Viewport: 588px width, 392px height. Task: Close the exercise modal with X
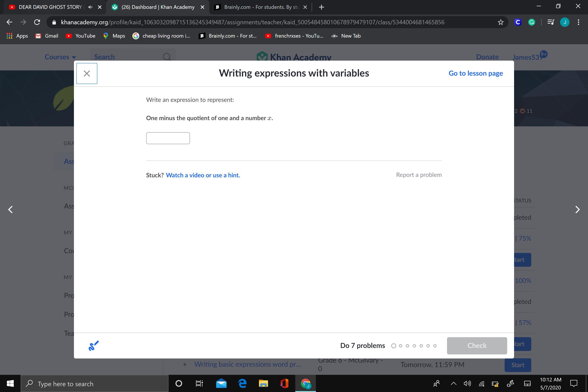87,73
